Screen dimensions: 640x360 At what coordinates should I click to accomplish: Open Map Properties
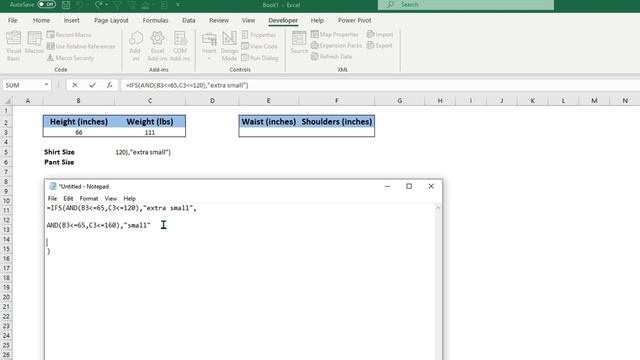[335, 34]
